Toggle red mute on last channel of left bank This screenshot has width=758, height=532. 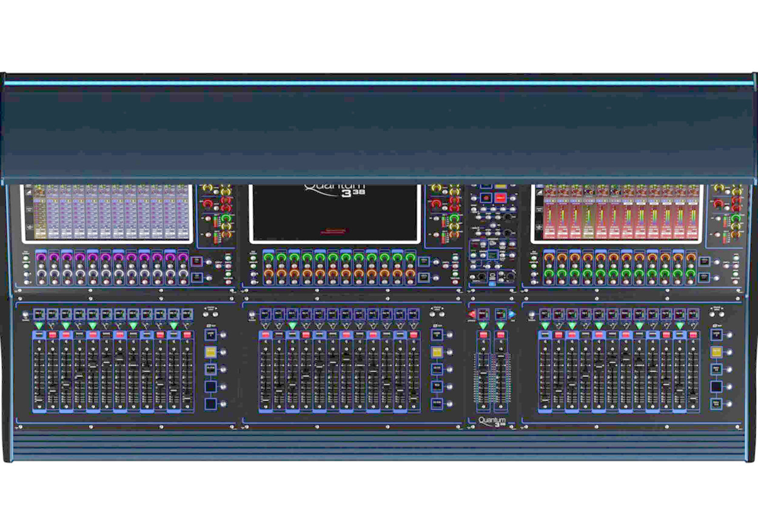[187, 335]
